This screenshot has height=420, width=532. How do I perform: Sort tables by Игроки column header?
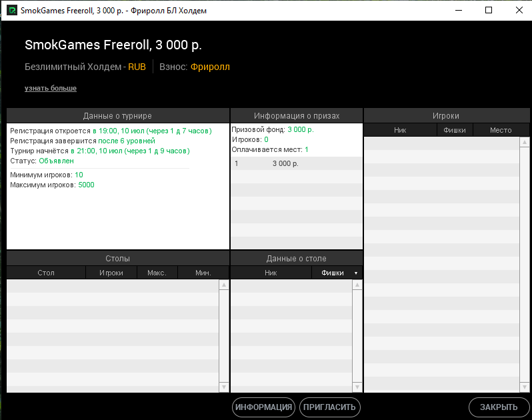coord(111,273)
